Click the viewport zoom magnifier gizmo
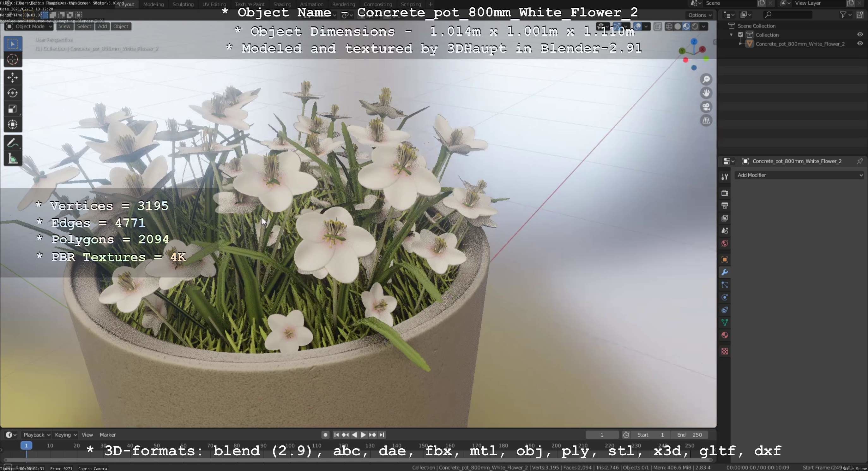This screenshot has height=471, width=868. (x=706, y=80)
